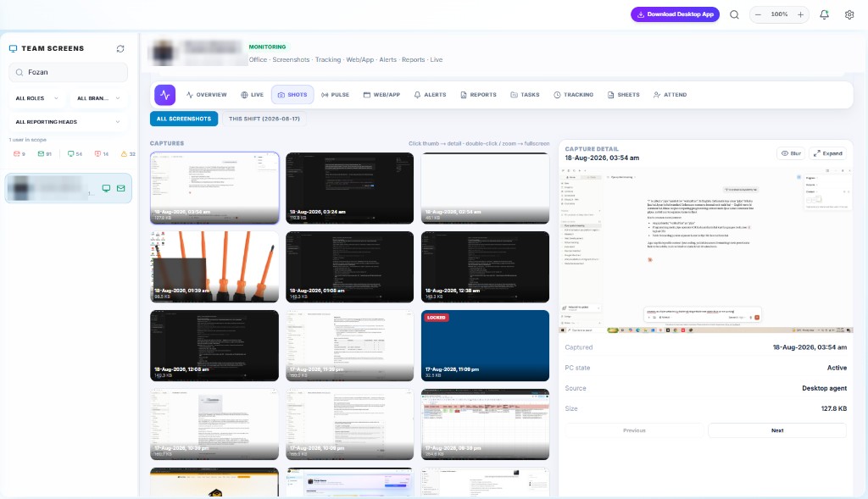Click the search magnifier icon in top bar
Screen dimensions: 868x499
[734, 15]
